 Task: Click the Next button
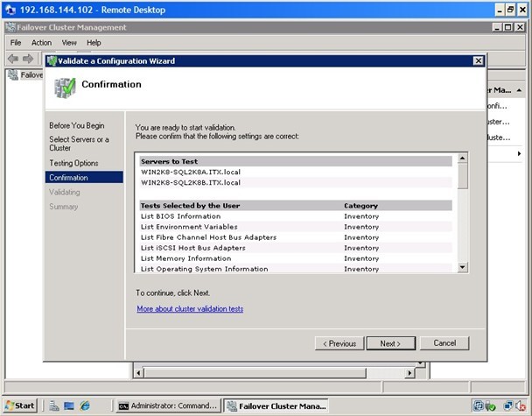tap(391, 343)
